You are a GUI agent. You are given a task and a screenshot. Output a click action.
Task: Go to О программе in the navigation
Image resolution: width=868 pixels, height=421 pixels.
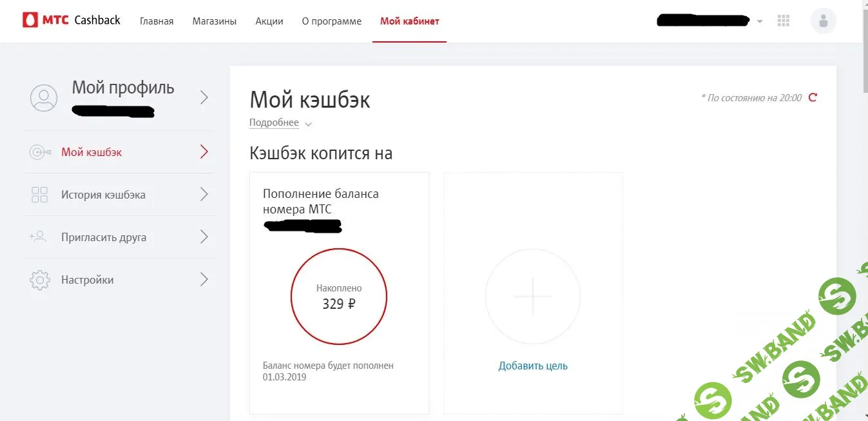(x=331, y=21)
